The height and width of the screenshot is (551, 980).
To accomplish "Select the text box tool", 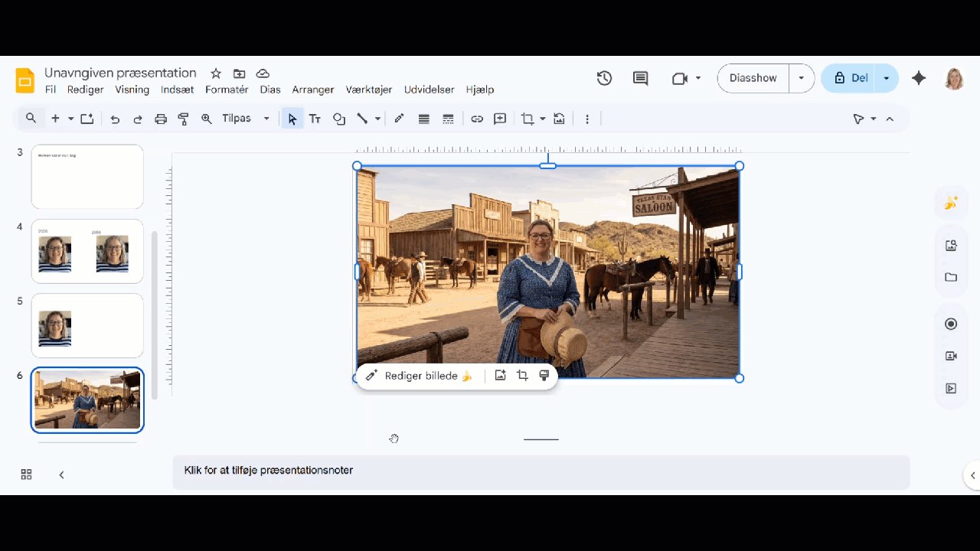I will click(x=315, y=119).
